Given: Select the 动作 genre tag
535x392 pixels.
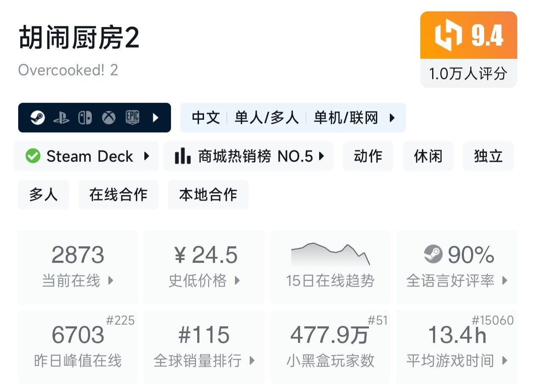Looking at the screenshot, I should (x=368, y=156).
